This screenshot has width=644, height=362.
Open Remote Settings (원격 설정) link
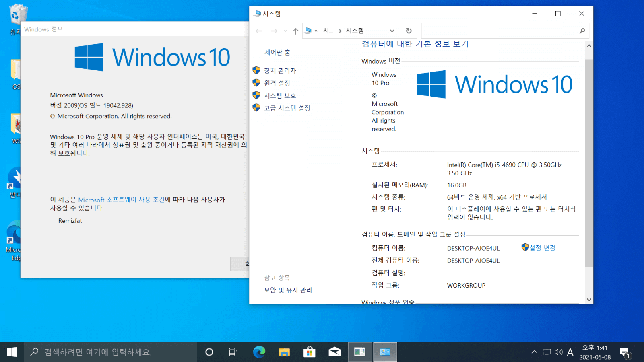click(x=277, y=83)
